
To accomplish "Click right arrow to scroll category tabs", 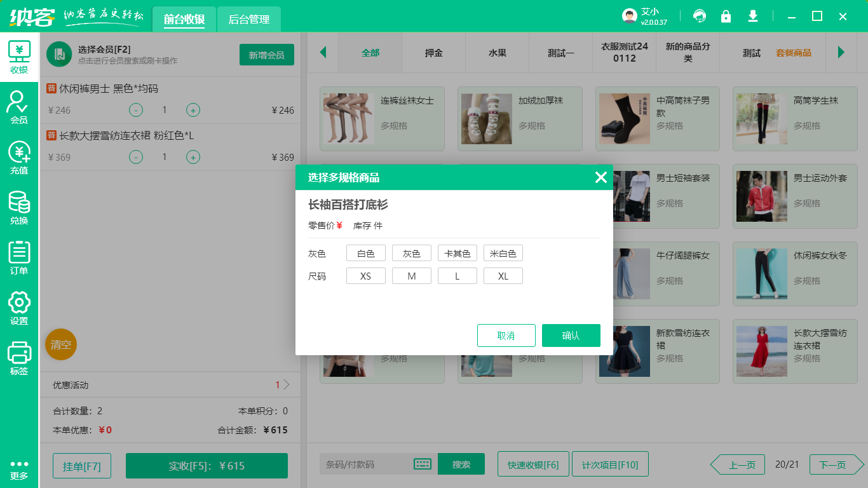I will 843,53.
